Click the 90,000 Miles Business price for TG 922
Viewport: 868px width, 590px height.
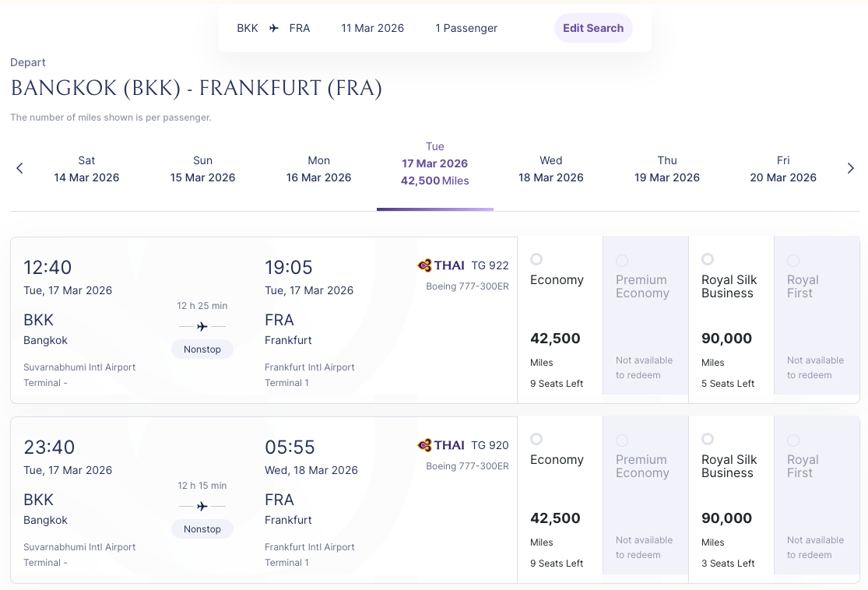pos(726,349)
